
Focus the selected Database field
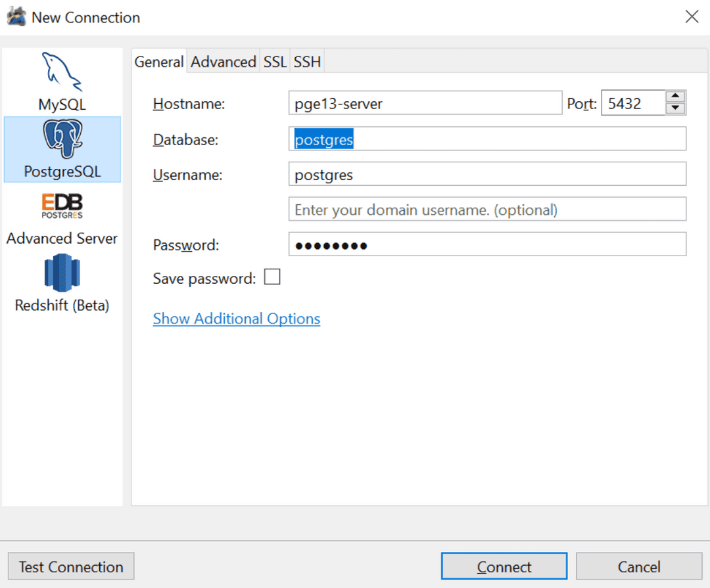(x=486, y=139)
